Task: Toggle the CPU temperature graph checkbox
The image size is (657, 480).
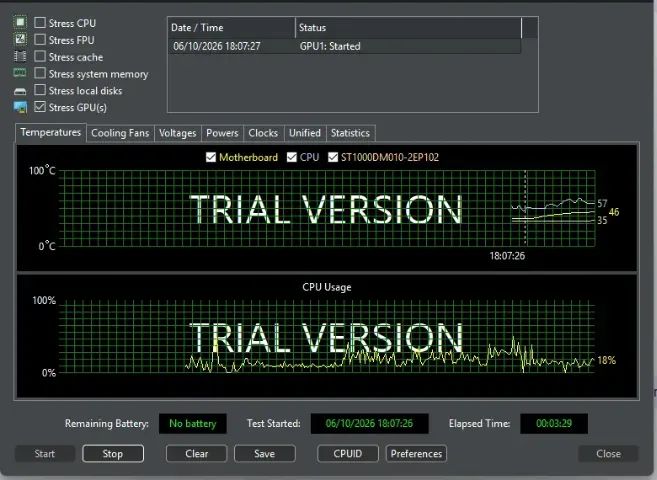Action: [x=292, y=157]
